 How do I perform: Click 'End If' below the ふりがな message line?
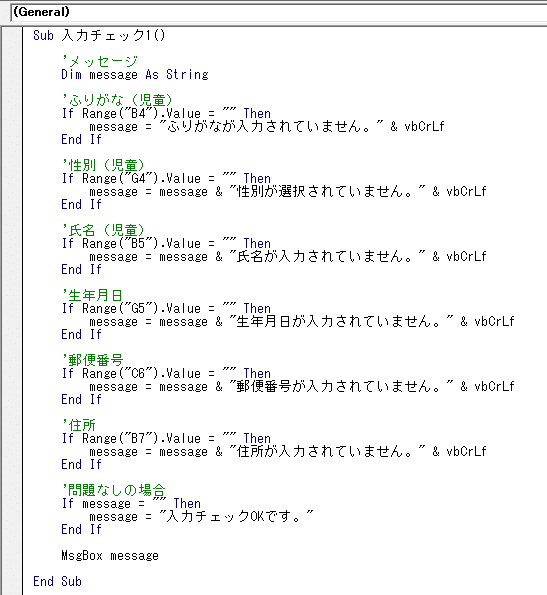pos(82,139)
